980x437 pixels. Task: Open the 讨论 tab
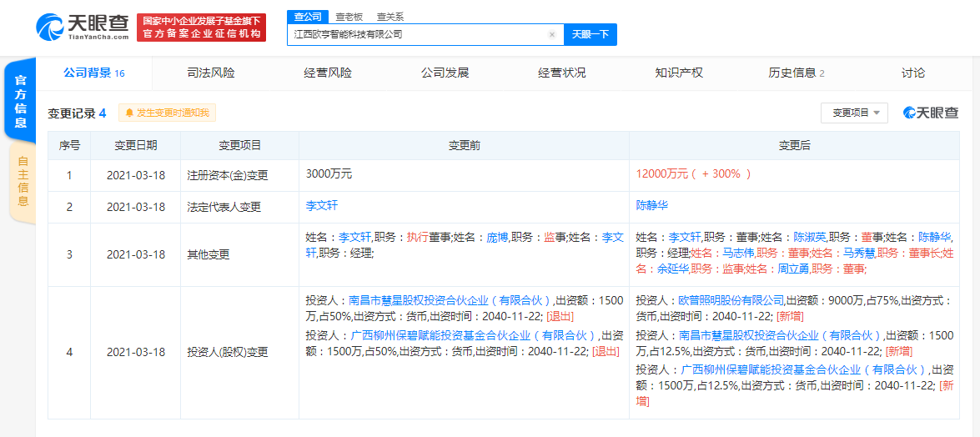coord(912,73)
